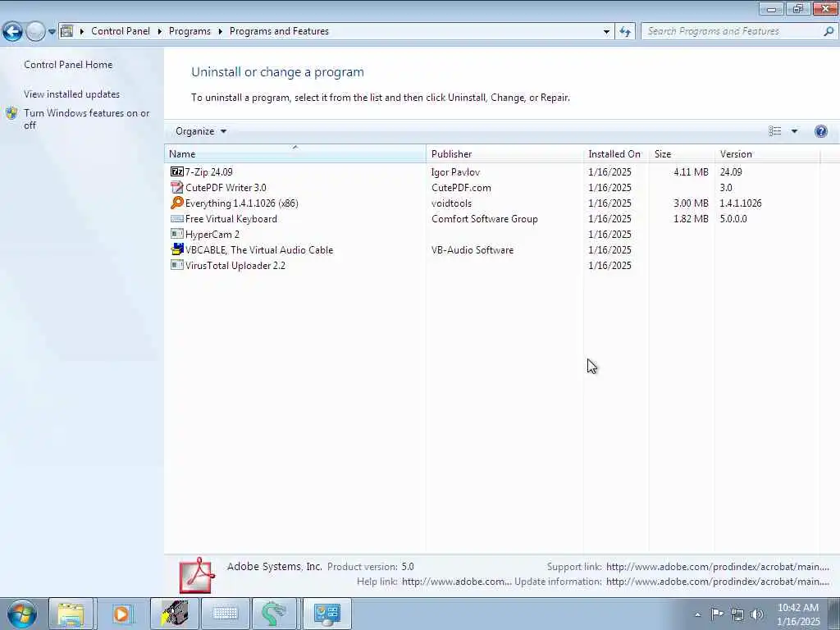Sort by the Installed On column header
840x630 pixels.
coord(616,153)
